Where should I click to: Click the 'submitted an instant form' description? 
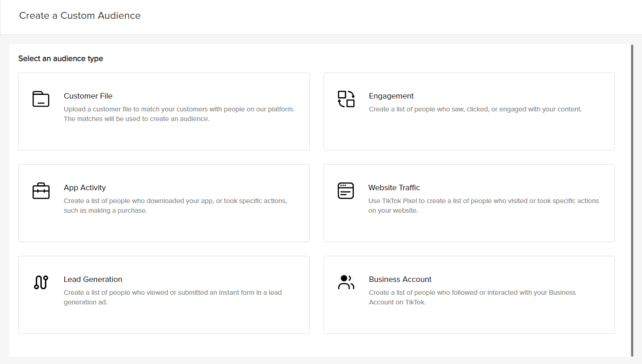click(x=173, y=298)
